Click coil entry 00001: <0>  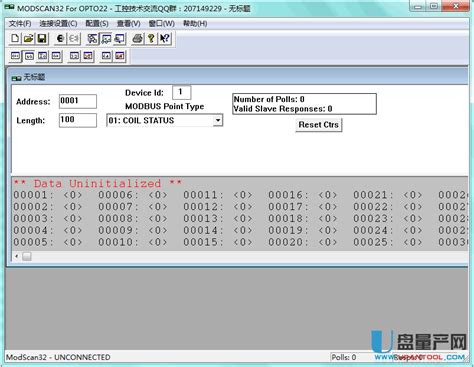pos(48,195)
